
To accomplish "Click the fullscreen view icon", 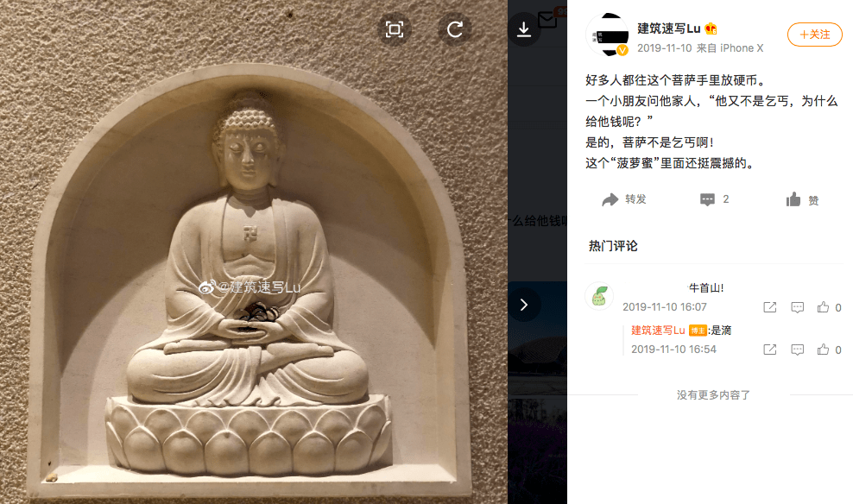I will pos(395,29).
